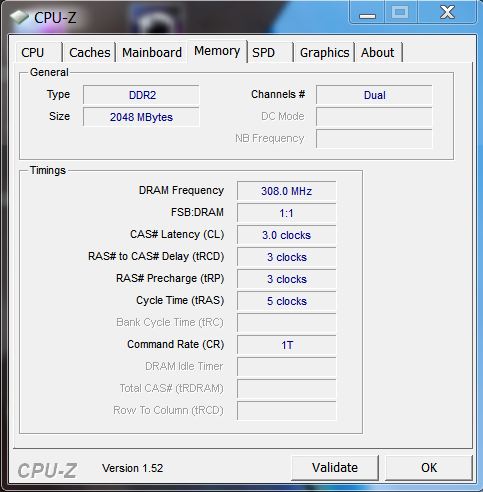Click the empty DRAM Idle Timer field
483x492 pixels.
(x=287, y=367)
